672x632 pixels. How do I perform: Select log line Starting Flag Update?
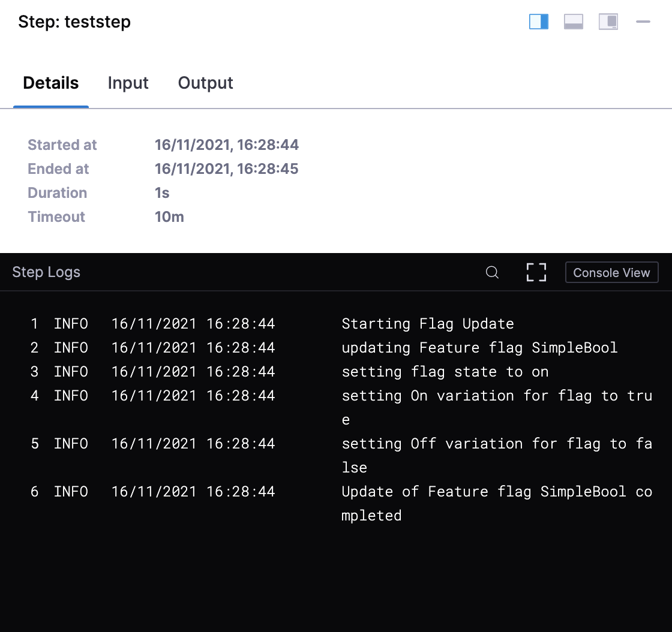tap(427, 324)
